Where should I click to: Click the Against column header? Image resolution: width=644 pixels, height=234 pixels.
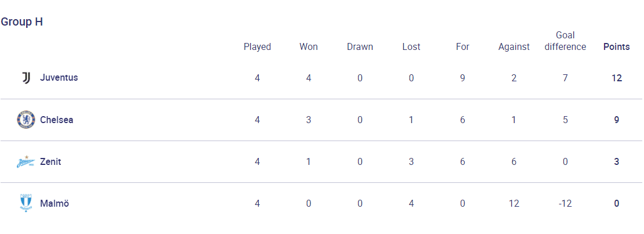pyautogui.click(x=514, y=47)
